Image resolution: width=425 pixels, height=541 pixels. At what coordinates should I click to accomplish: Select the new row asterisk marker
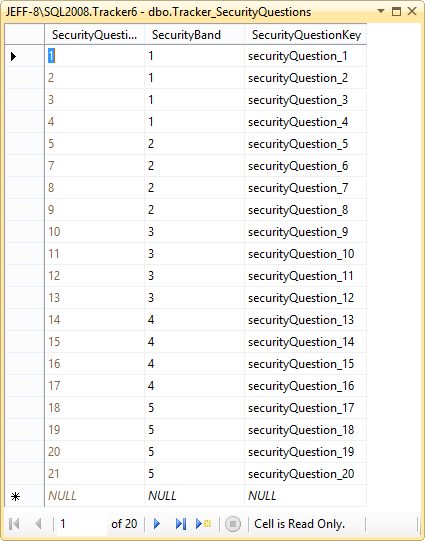click(x=16, y=496)
